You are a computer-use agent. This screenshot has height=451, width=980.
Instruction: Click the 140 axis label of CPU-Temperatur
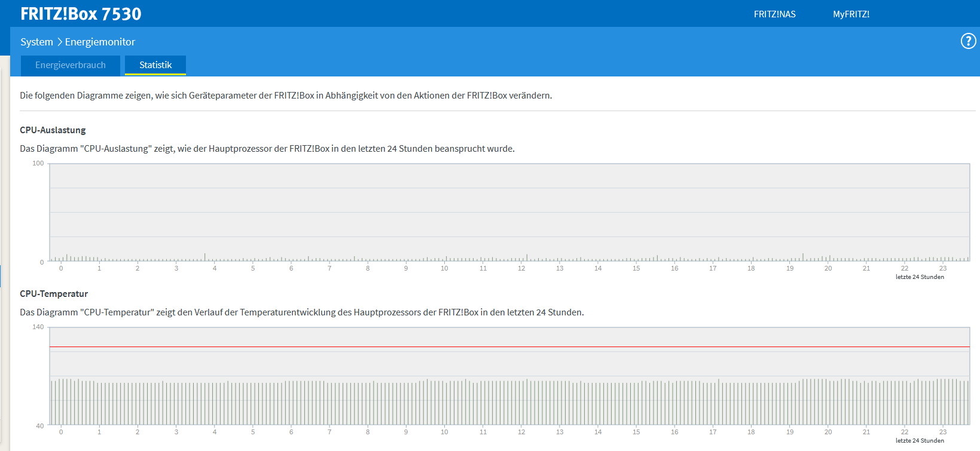point(38,327)
